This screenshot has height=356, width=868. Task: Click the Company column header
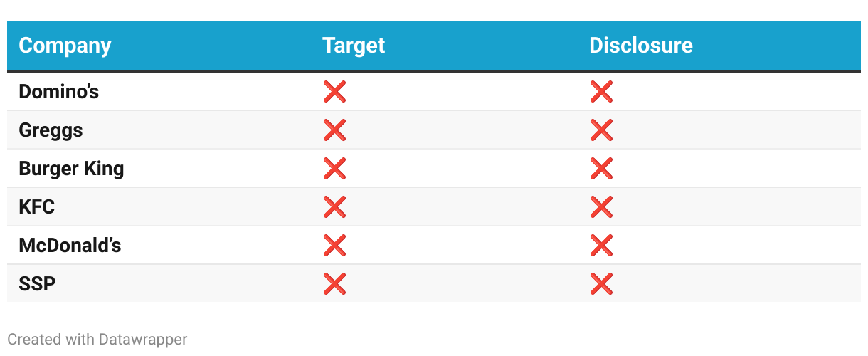65,46
